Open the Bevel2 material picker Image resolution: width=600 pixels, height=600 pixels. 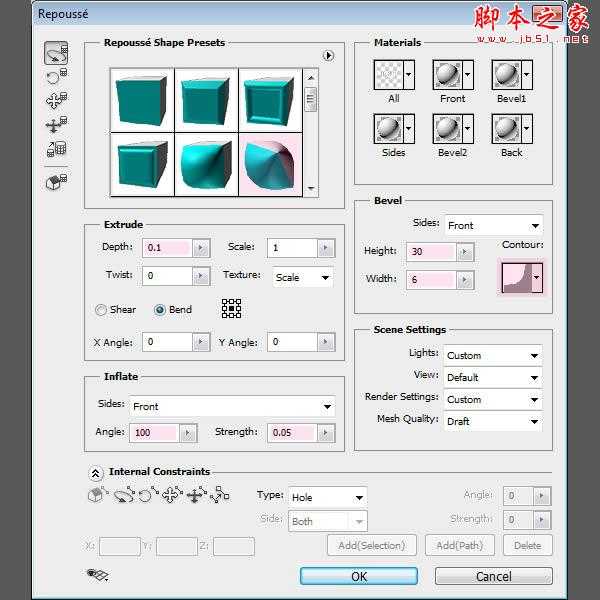click(x=453, y=129)
